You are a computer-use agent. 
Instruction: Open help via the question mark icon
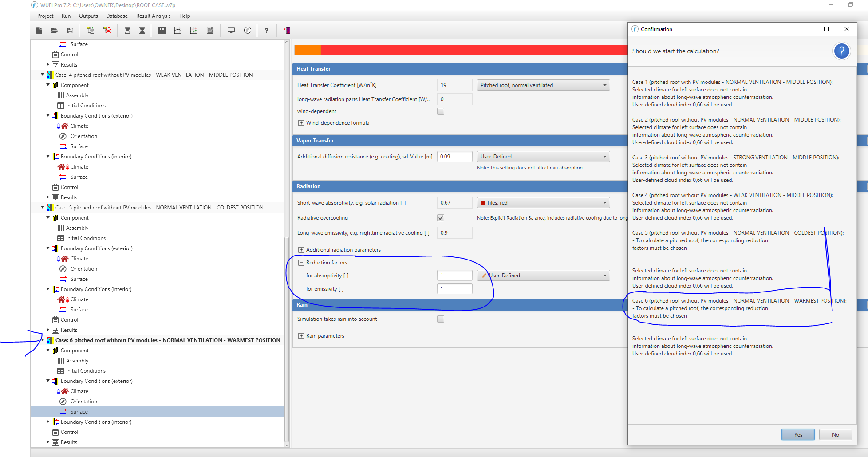[266, 30]
